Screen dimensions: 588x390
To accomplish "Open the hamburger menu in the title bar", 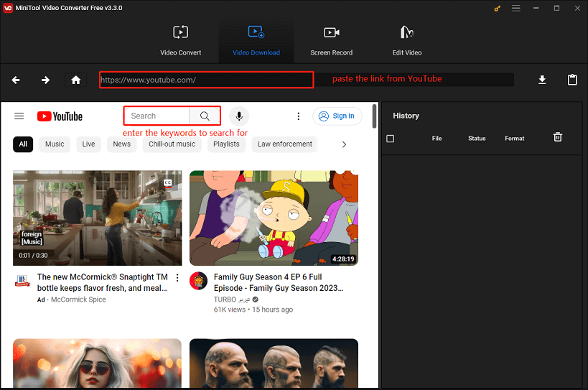I will pos(516,8).
